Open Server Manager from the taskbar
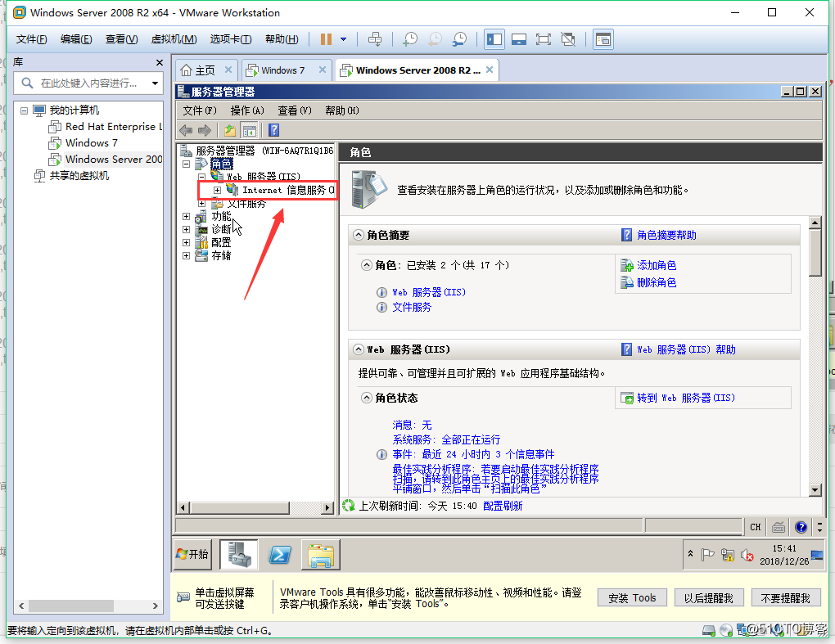The width and height of the screenshot is (835, 644). pyautogui.click(x=239, y=554)
